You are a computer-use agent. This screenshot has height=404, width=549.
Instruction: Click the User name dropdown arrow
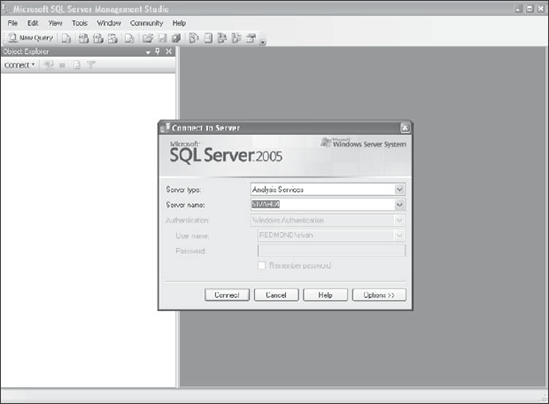pos(399,235)
